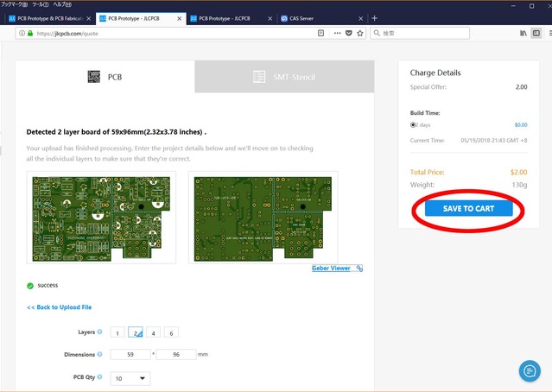Click the Detected 2 layer board heading
Viewport: 552px width, 392px height.
click(116, 132)
